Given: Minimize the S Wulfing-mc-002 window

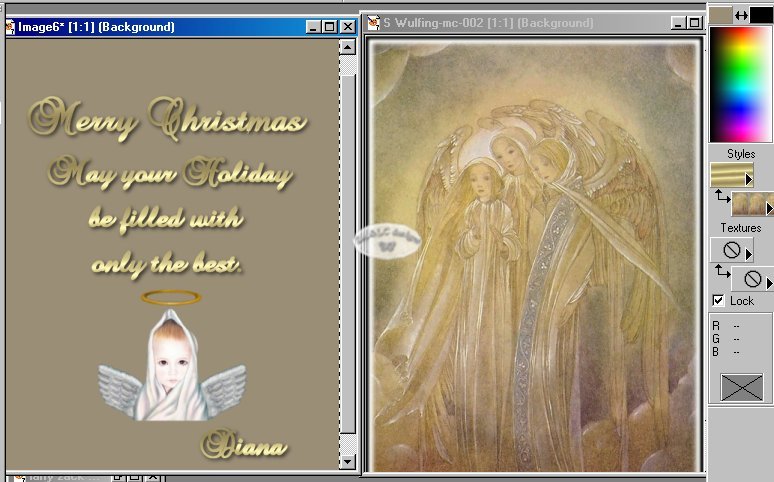Looking at the screenshot, I should pos(679,23).
